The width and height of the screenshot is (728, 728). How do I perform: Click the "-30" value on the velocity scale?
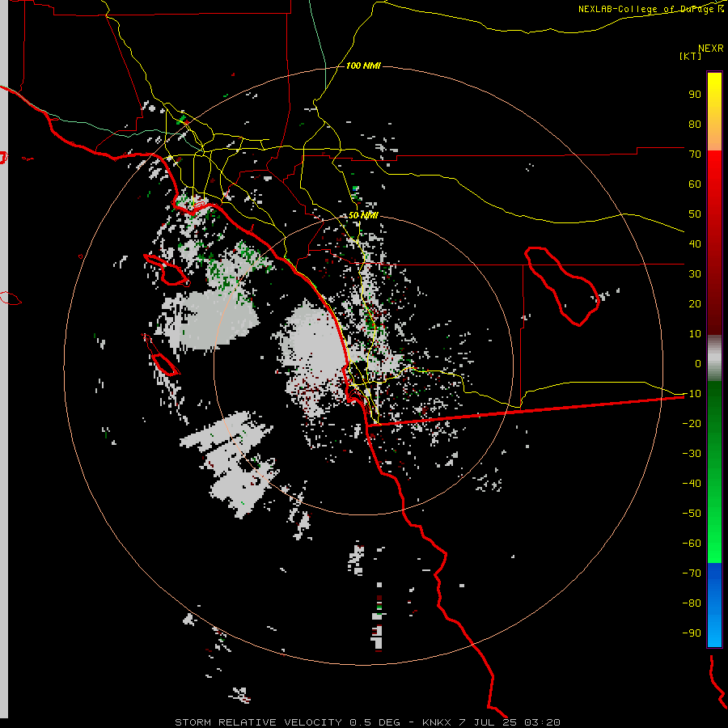coord(692,454)
